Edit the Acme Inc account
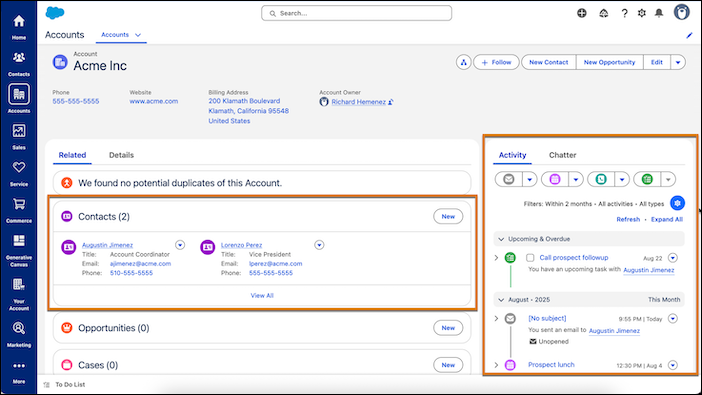Screen dimensions: 702x395 [x=657, y=62]
